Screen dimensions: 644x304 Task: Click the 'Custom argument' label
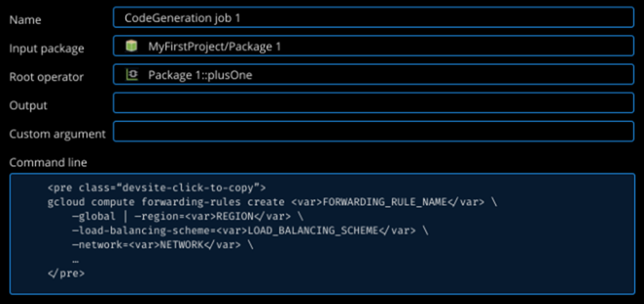[57, 134]
